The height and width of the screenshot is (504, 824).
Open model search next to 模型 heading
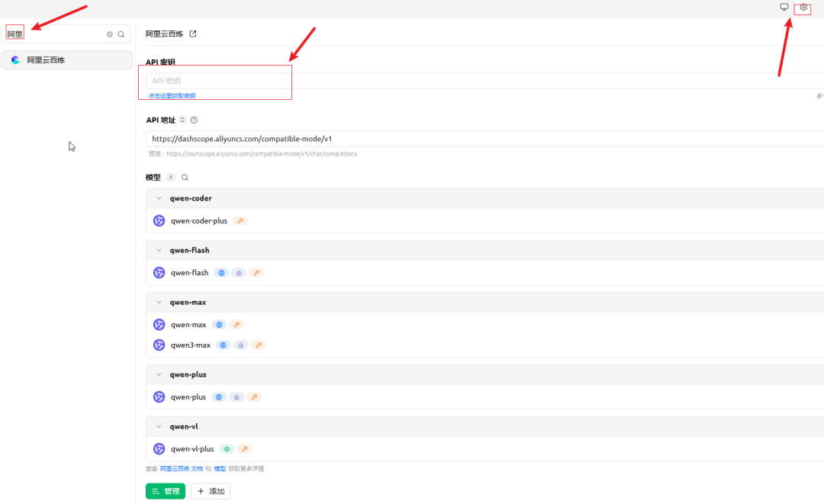click(185, 178)
